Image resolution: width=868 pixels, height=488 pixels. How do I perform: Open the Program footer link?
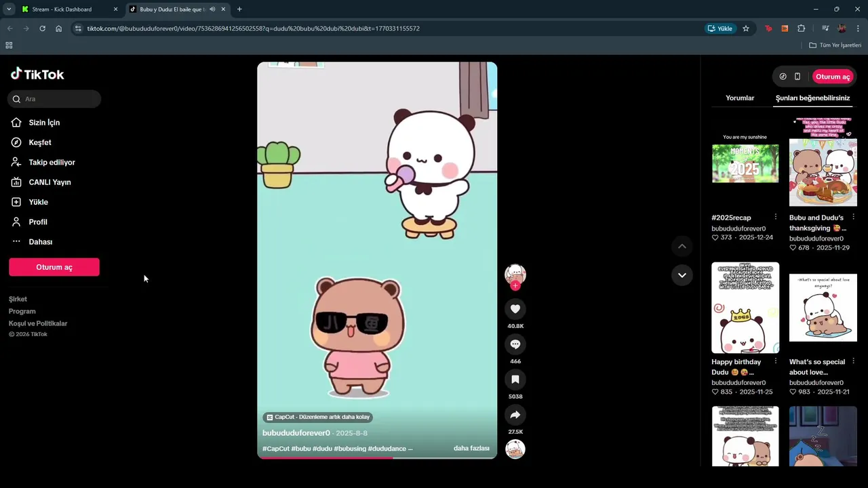point(22,311)
